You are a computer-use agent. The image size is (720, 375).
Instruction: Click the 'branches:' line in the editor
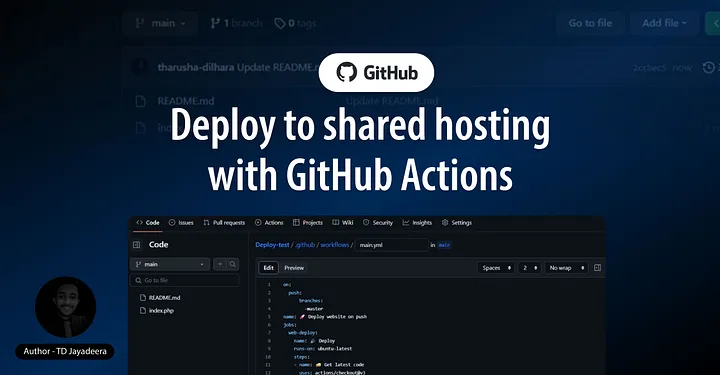coord(310,301)
